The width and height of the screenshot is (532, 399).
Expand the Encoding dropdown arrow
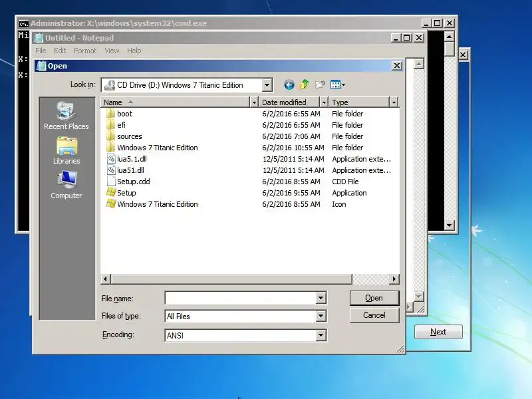click(321, 335)
